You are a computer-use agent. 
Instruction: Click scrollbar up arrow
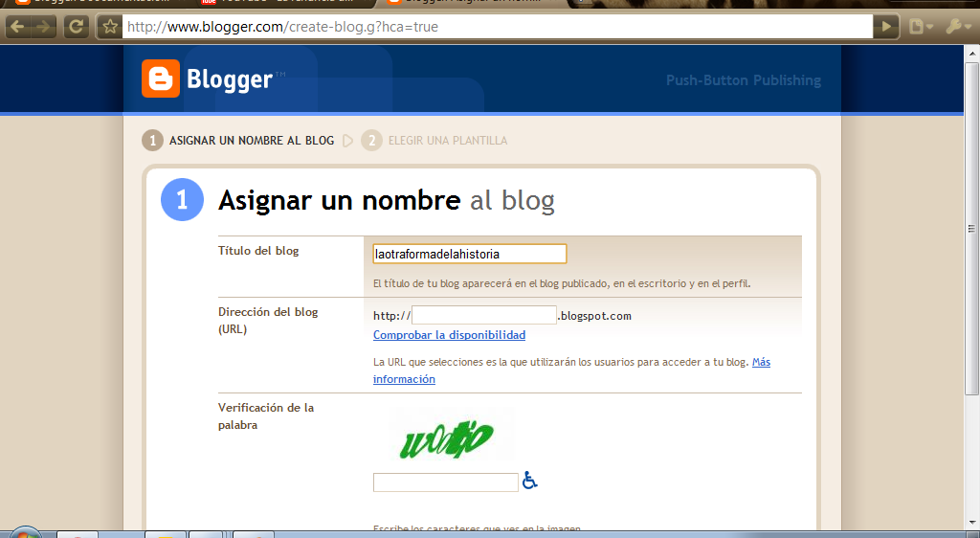[x=972, y=54]
